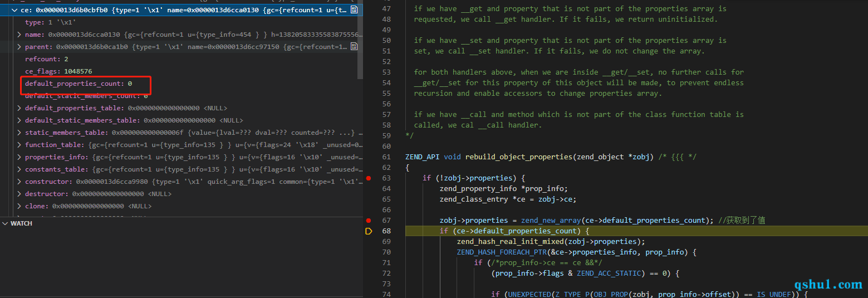Click the Chinese comment on line 67
Viewport: 868px width, 298px height.
(x=742, y=221)
